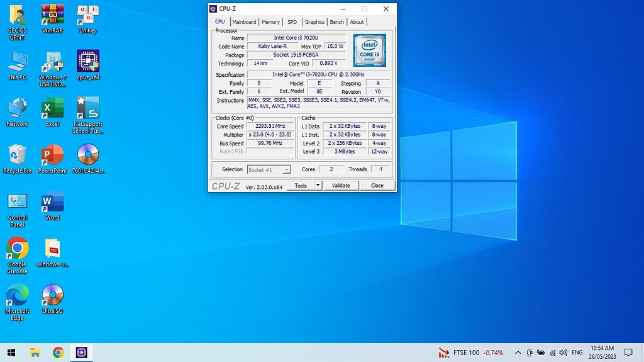644x362 pixels.
Task: Click the Level 3 cache 3 MBytes value
Action: click(x=345, y=151)
